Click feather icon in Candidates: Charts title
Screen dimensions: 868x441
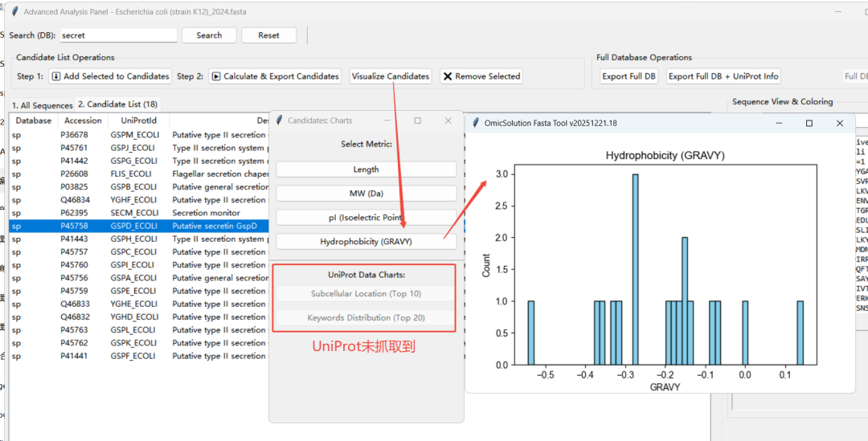[280, 120]
